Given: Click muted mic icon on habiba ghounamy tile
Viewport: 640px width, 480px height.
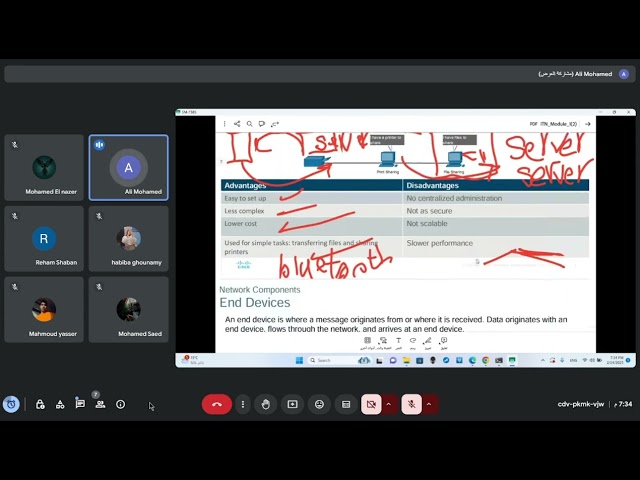Looking at the screenshot, I should pos(99,216).
